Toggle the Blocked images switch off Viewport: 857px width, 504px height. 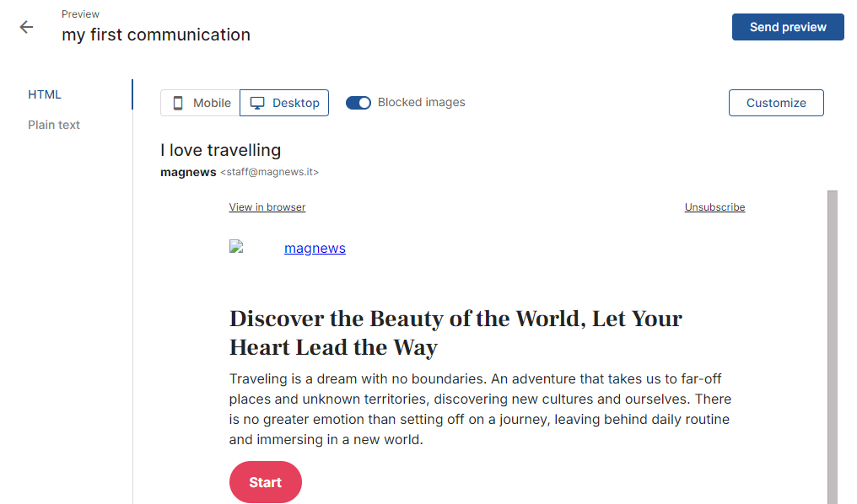(x=358, y=103)
